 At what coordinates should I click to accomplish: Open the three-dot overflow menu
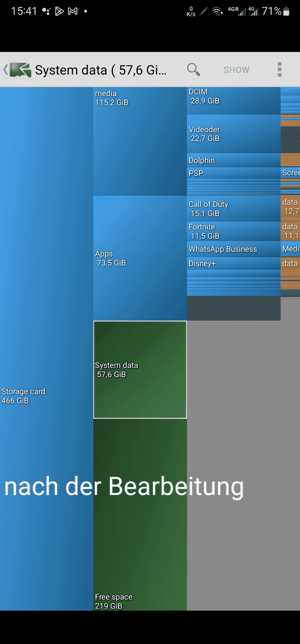tap(279, 70)
